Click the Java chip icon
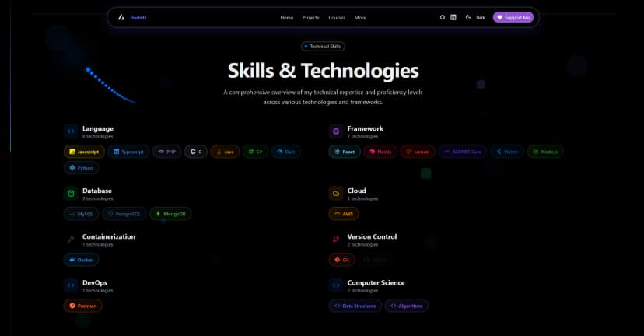 [219, 152]
